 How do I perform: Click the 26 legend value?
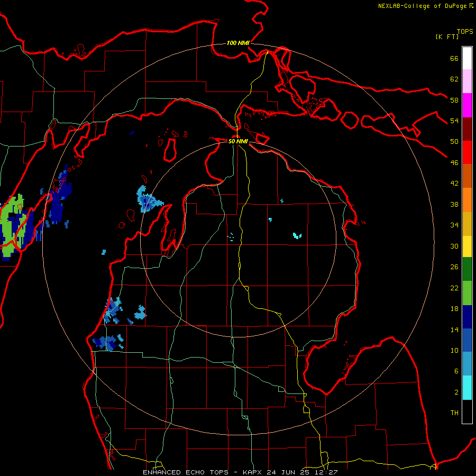point(454,267)
